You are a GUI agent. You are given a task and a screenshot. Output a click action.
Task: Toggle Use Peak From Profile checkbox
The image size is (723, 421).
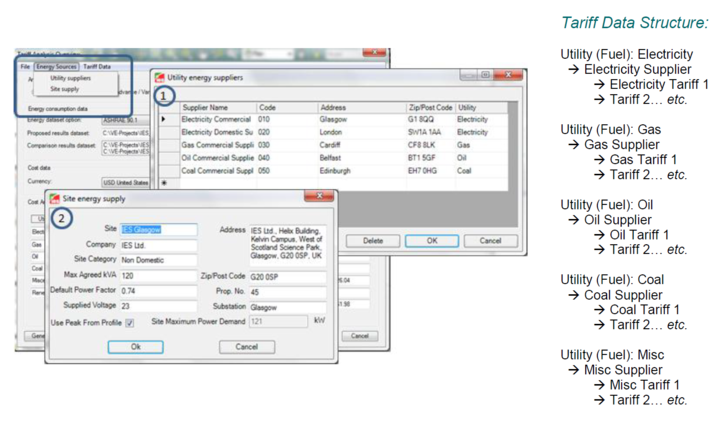[130, 323]
